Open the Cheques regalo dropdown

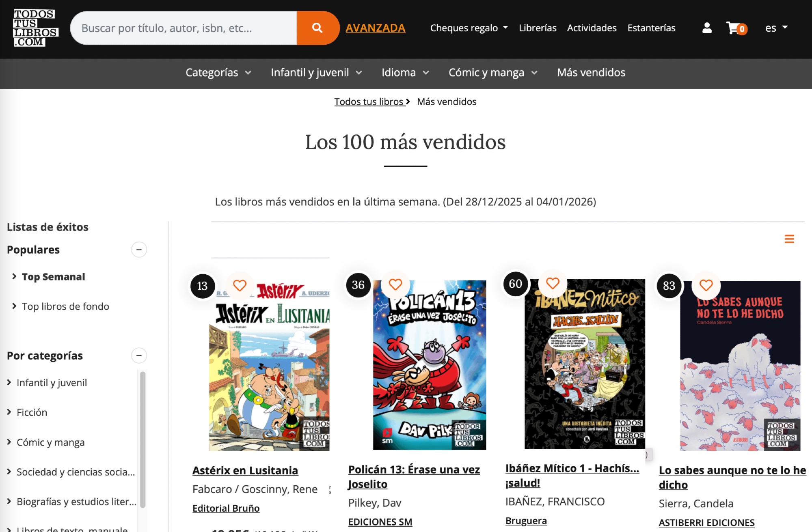click(469, 28)
